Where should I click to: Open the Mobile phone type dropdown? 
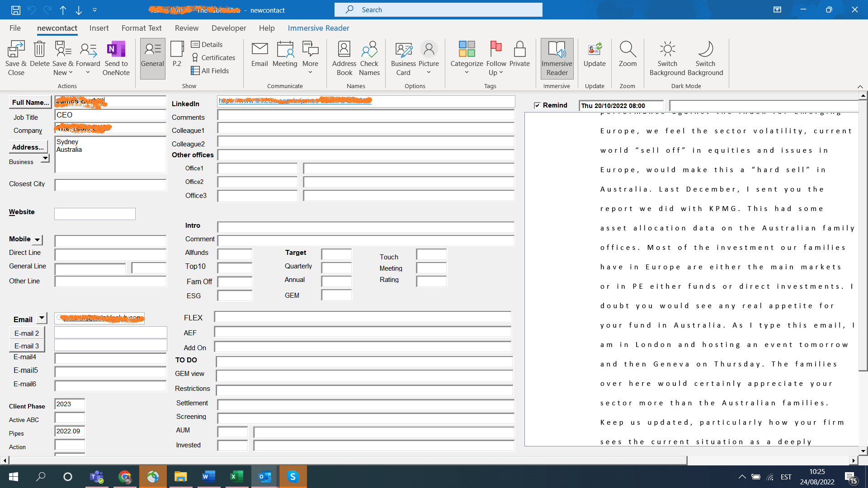tap(38, 239)
